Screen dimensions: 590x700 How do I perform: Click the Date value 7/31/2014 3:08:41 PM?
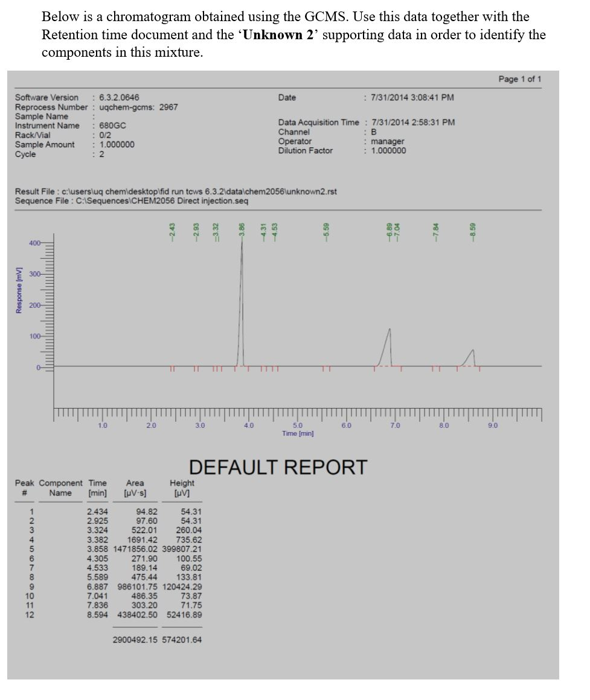click(x=412, y=97)
